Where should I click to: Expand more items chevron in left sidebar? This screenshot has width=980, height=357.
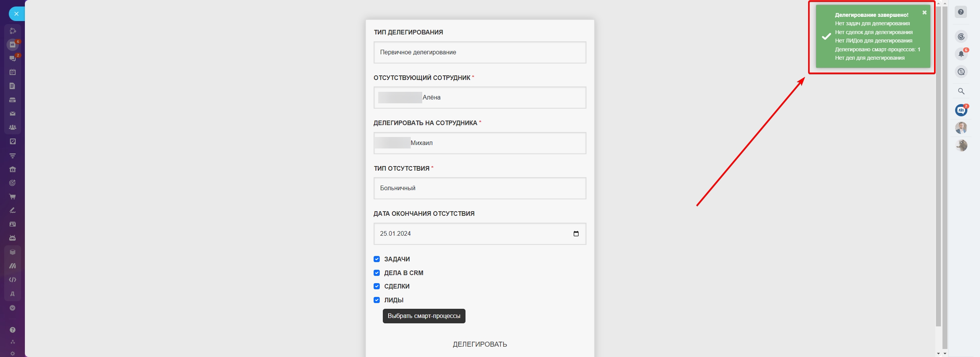(x=13, y=308)
